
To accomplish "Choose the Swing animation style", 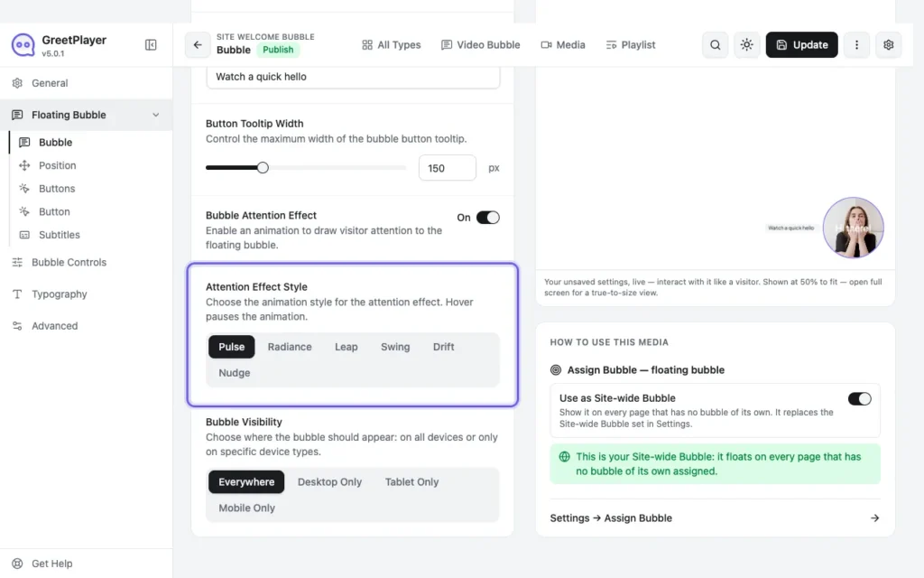I will 395,347.
